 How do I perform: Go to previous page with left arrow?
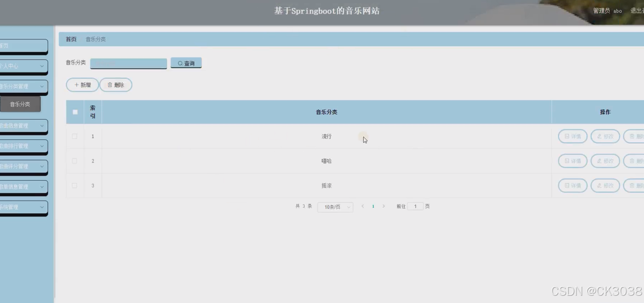tap(363, 207)
